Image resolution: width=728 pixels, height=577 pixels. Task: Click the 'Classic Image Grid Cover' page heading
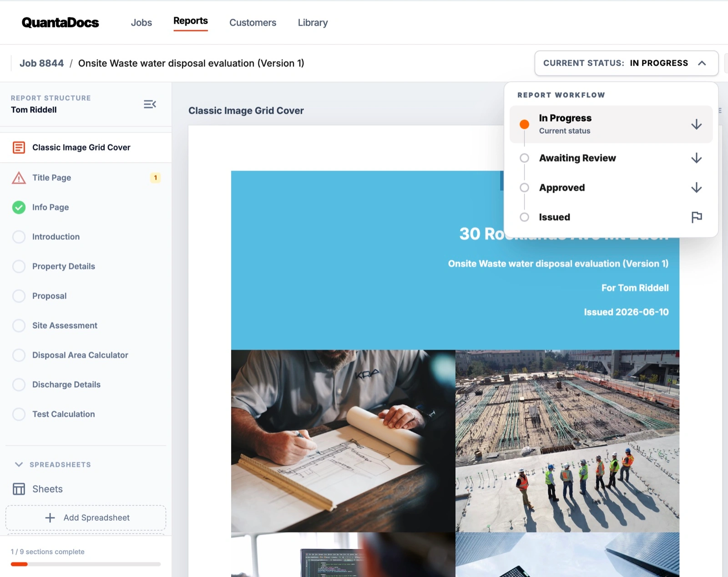(x=246, y=110)
